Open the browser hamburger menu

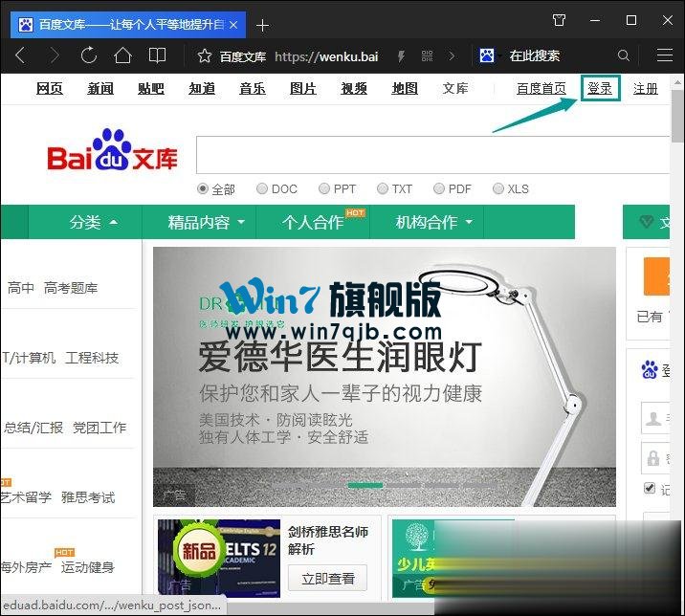click(x=665, y=55)
